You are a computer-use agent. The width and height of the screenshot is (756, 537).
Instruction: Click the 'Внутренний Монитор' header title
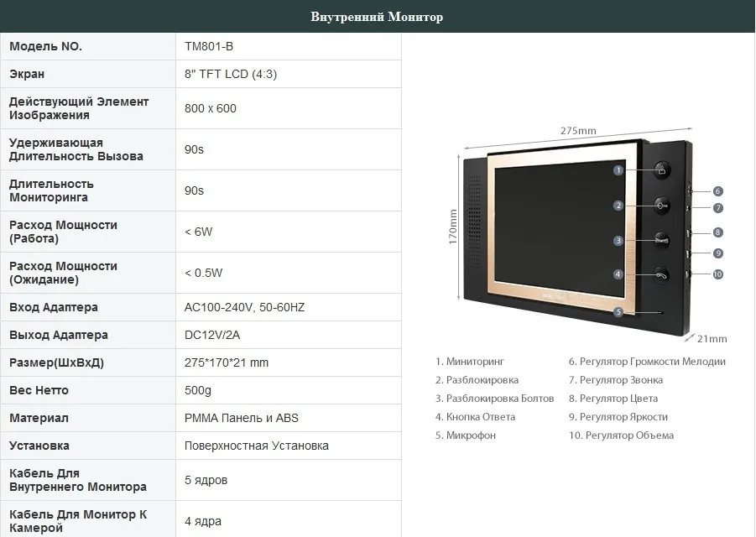coord(377,17)
